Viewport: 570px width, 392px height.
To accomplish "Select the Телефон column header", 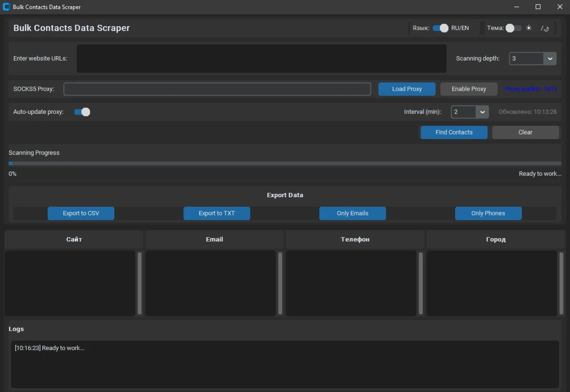I will pos(355,240).
